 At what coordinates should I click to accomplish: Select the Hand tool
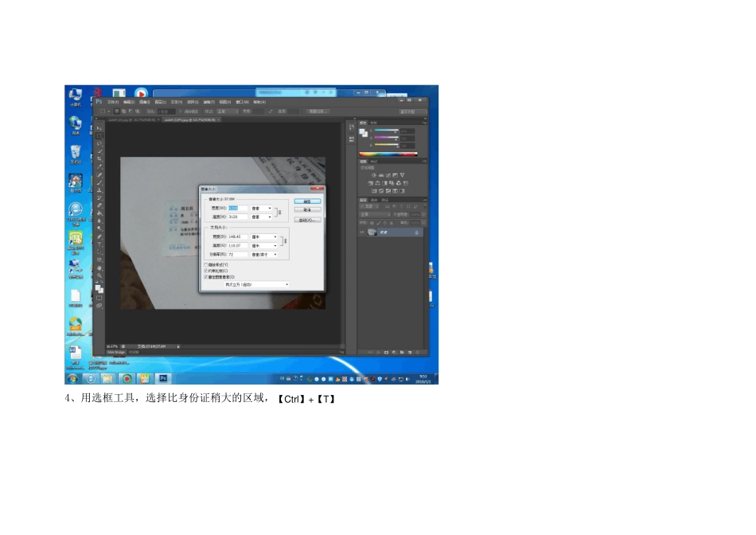point(99,267)
